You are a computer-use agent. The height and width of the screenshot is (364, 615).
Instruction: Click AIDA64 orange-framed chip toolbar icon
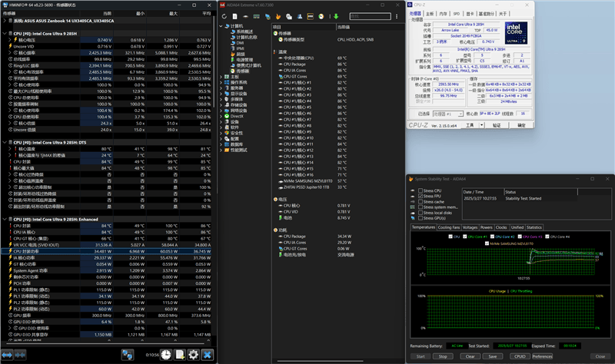pyautogui.click(x=311, y=16)
